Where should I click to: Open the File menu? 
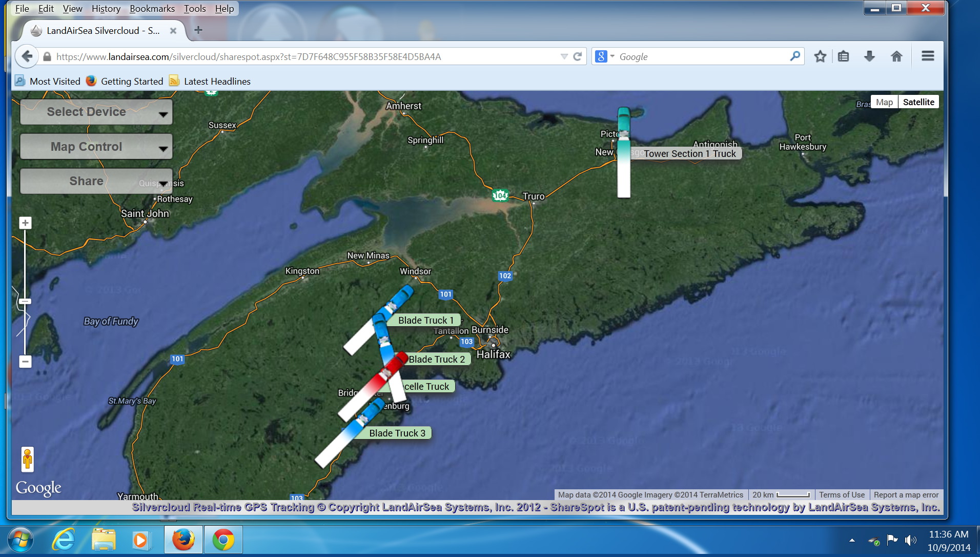point(22,9)
